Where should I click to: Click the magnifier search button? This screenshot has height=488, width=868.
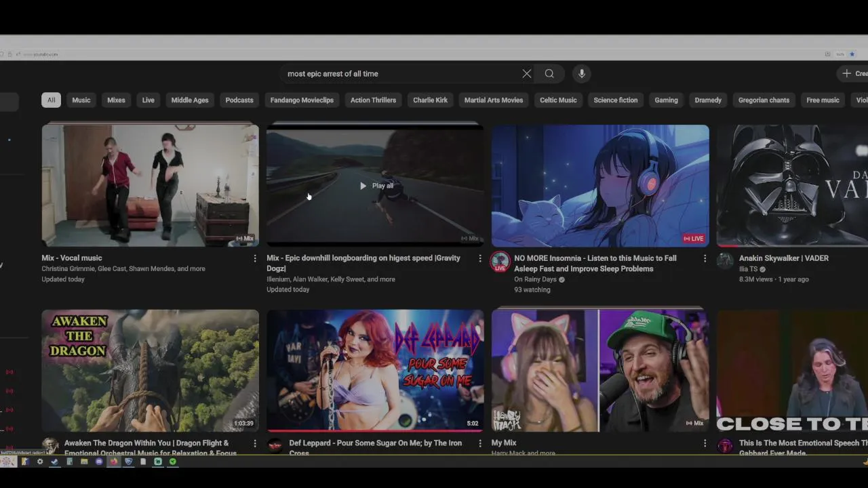click(549, 74)
